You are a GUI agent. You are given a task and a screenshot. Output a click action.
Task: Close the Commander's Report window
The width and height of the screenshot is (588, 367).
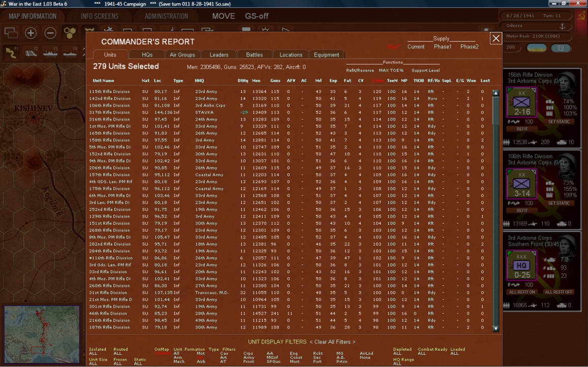(x=496, y=38)
